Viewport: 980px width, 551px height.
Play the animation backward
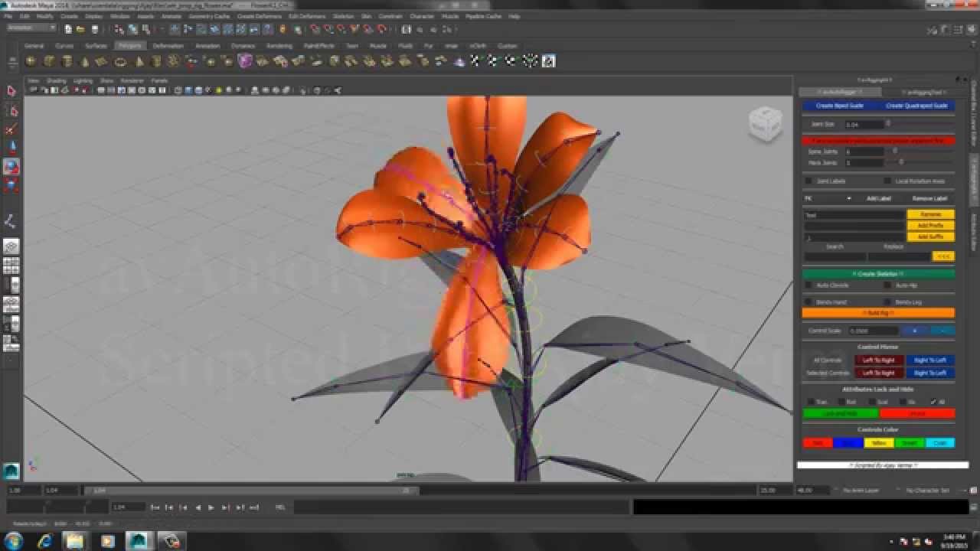click(x=198, y=507)
